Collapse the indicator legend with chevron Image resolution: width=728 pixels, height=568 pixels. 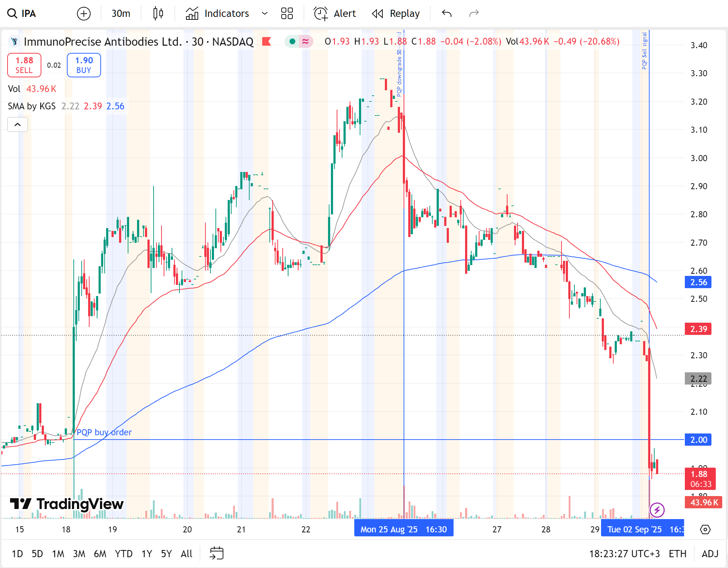click(x=18, y=124)
